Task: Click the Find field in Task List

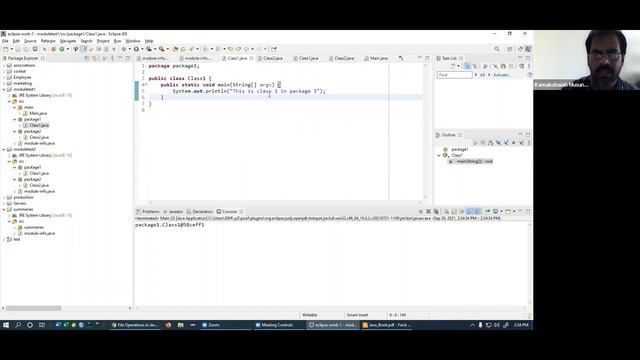Action: (454, 75)
